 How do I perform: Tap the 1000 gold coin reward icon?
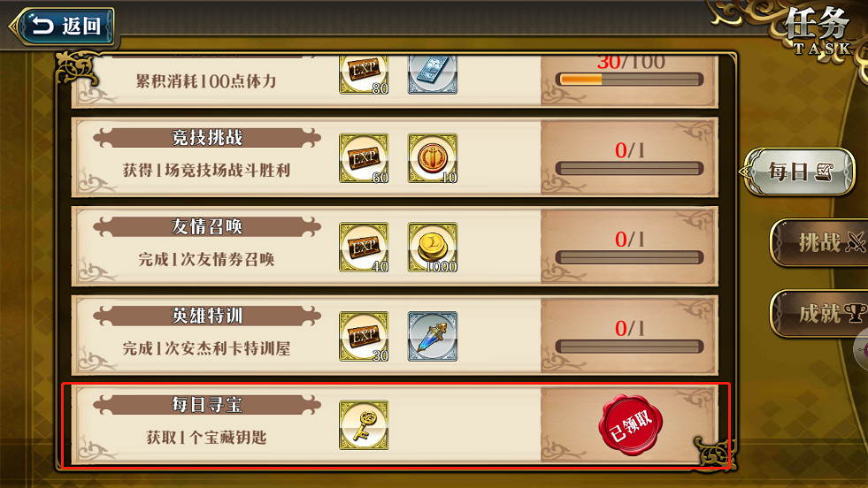coord(433,248)
